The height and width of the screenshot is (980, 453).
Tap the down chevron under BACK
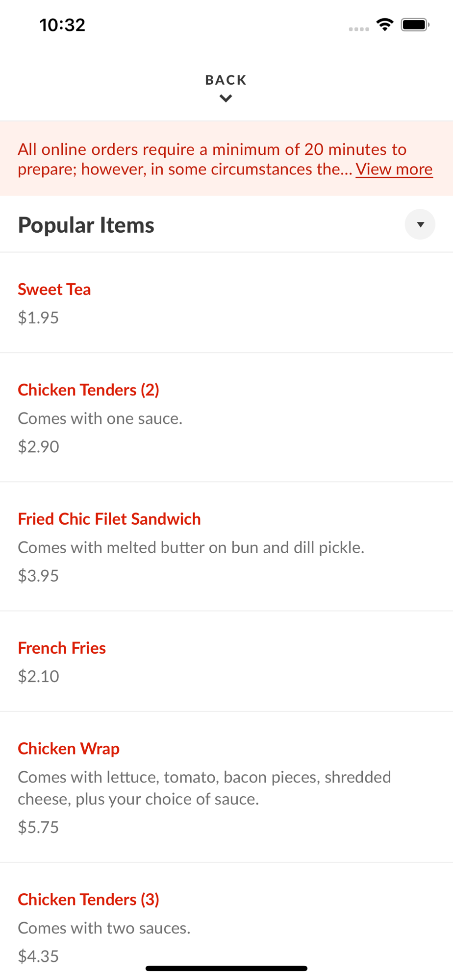pyautogui.click(x=226, y=98)
